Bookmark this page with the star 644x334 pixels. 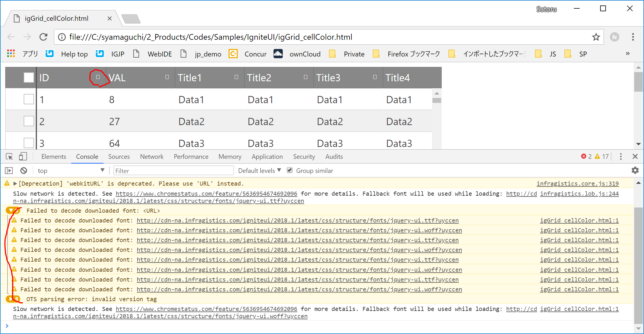pos(596,37)
